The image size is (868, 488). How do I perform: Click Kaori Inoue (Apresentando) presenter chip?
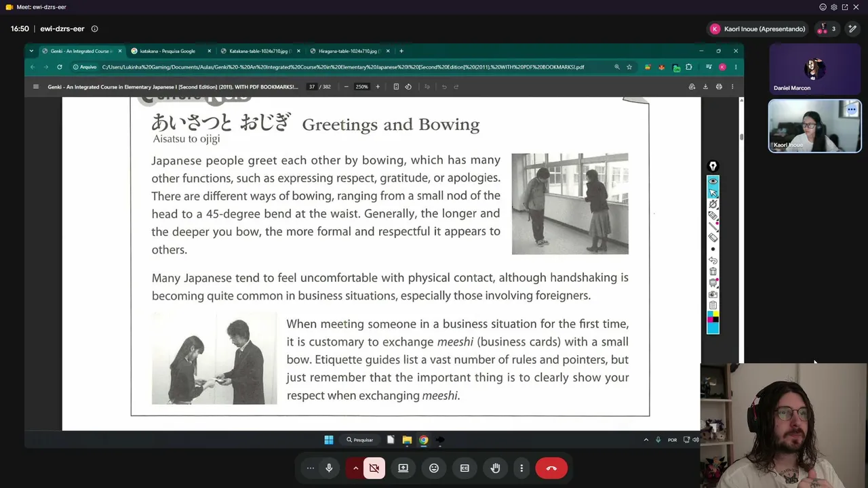(x=757, y=29)
